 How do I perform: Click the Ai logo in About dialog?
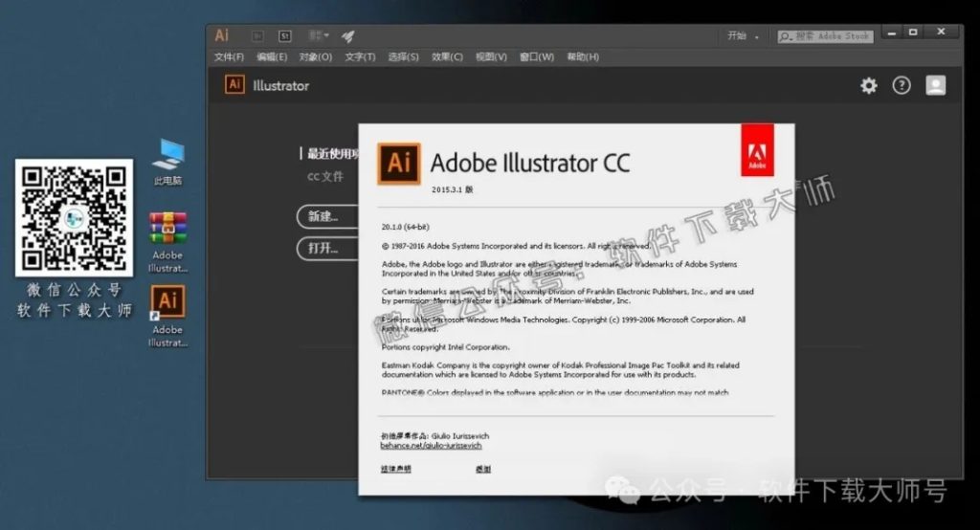coord(399,164)
